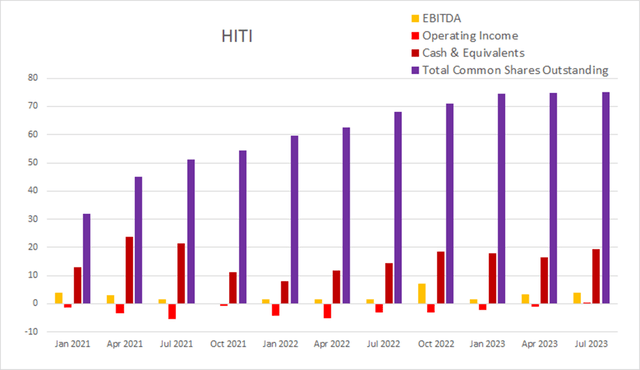This screenshot has height=370, width=640.
Task: Select the Cash & Equivalents legend label
Action: tap(473, 53)
